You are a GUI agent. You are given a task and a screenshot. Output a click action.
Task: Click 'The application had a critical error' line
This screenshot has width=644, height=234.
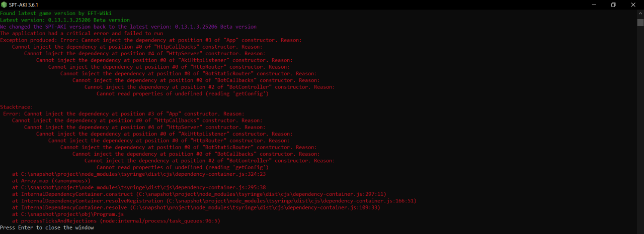click(82, 33)
